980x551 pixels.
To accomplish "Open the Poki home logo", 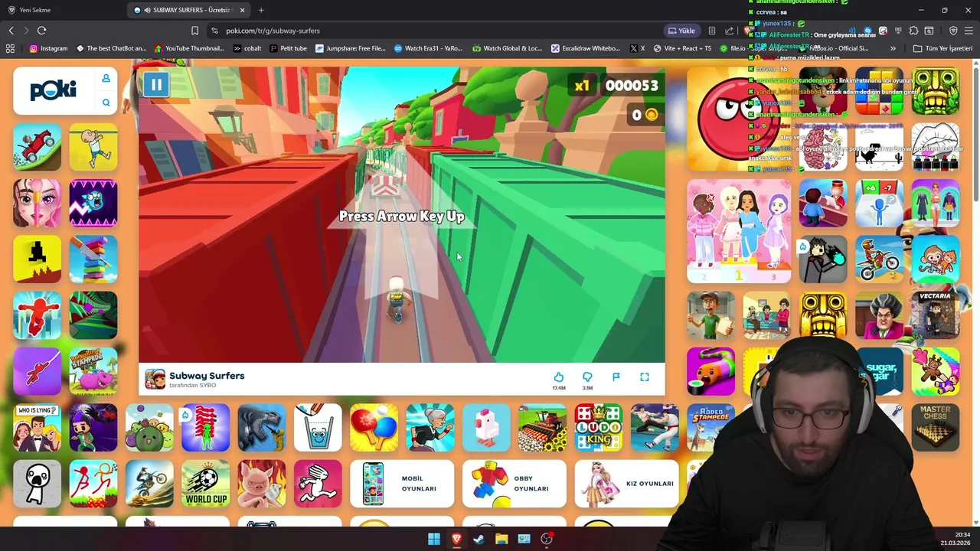I will (53, 90).
